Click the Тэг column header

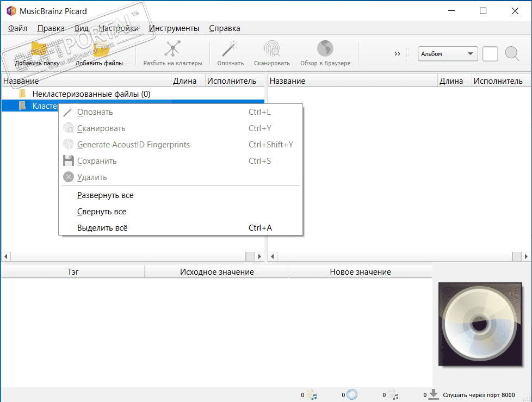pos(73,272)
